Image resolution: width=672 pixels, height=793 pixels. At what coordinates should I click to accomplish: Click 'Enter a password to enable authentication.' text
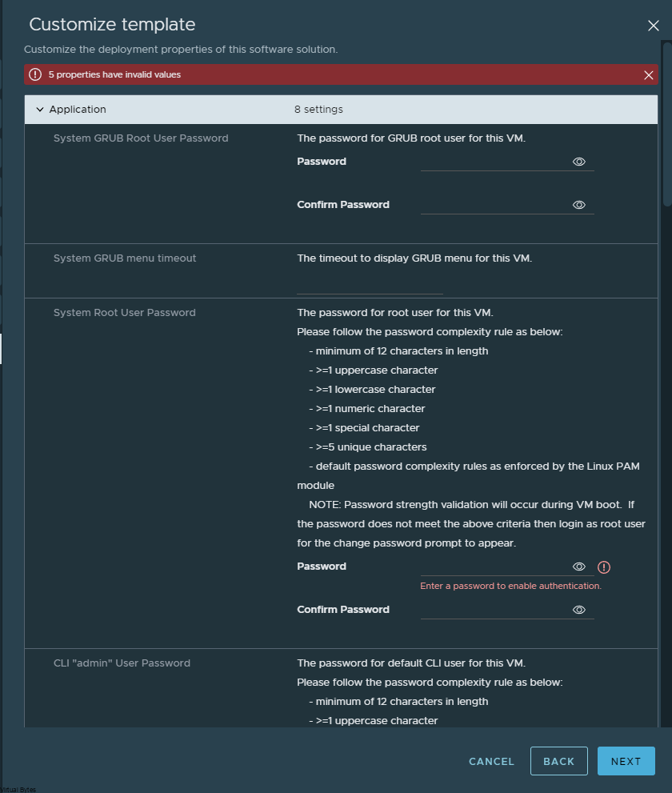tap(510, 586)
